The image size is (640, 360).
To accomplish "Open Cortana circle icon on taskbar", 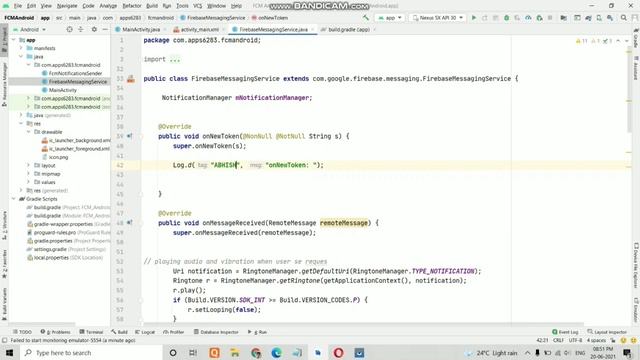I will [173, 353].
